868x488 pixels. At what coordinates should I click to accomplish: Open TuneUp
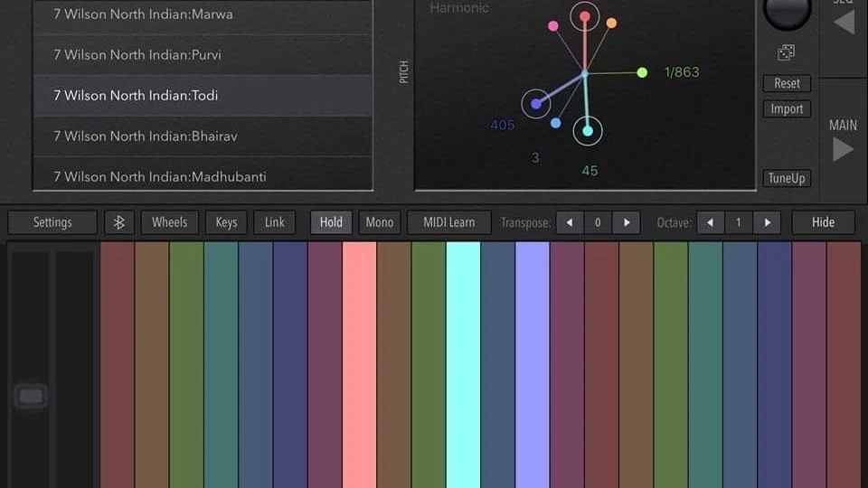pos(787,178)
